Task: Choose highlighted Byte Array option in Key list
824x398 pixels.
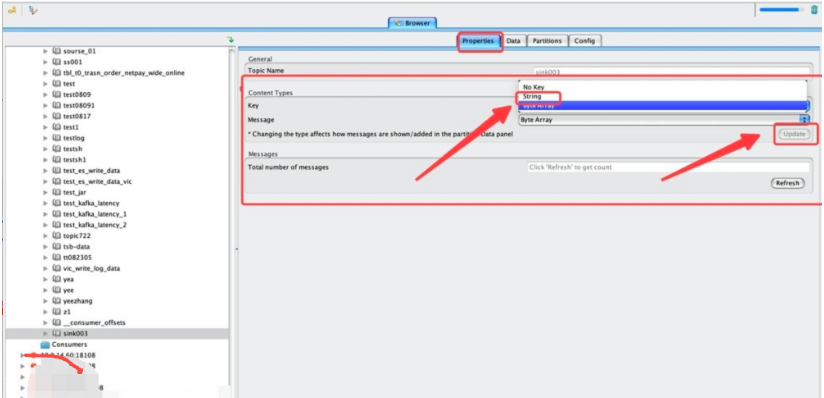Action: [662, 106]
